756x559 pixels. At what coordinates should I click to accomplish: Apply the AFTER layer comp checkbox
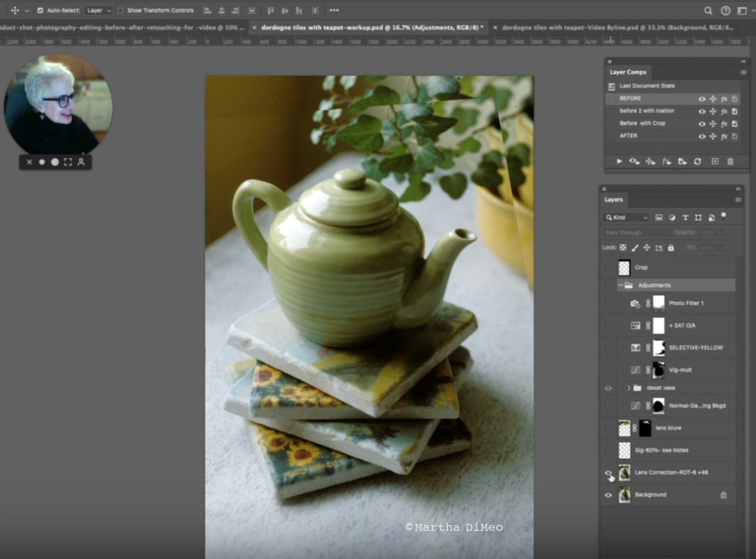(611, 136)
